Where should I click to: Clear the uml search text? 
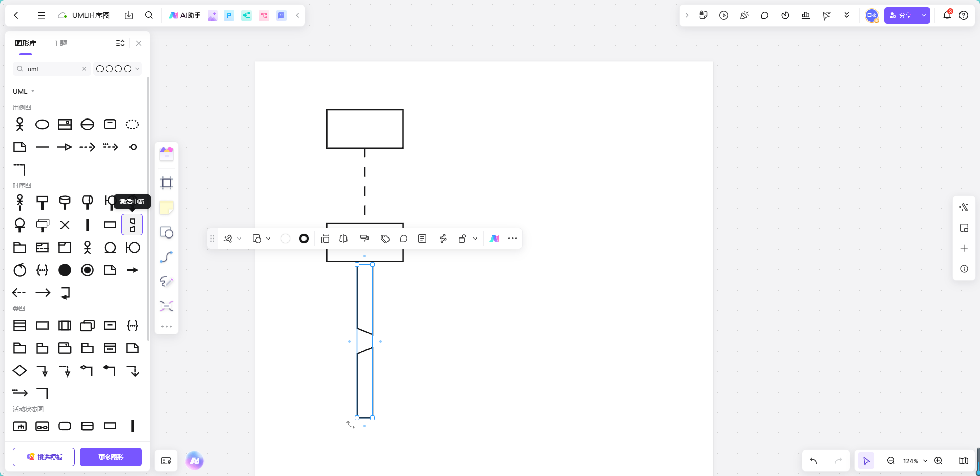84,69
